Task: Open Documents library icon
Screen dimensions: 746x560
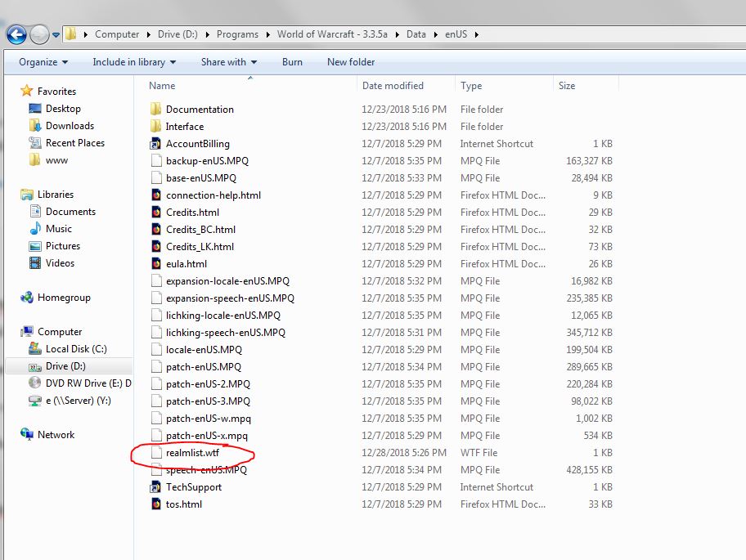Action: pos(35,211)
